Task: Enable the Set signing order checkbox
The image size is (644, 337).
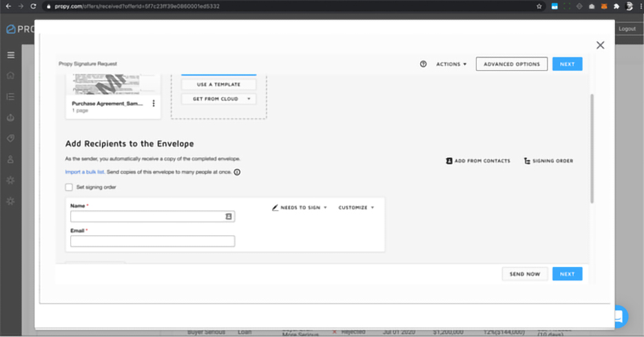Action: [x=69, y=187]
